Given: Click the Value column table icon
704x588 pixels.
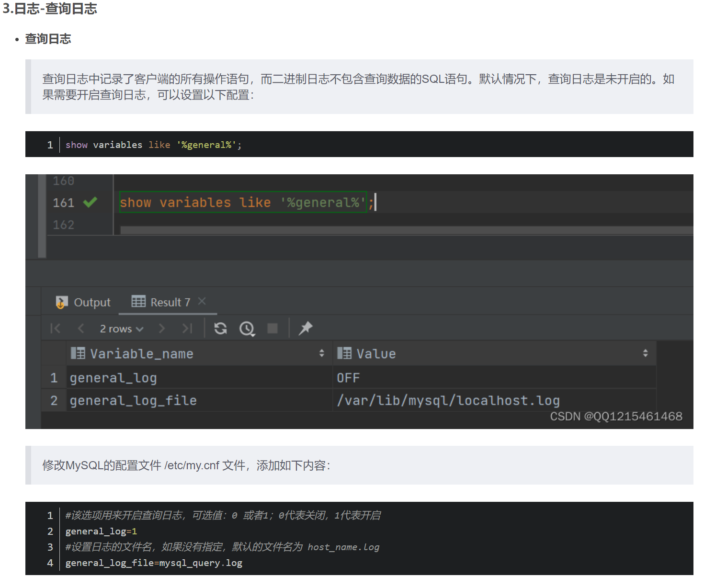Looking at the screenshot, I should tap(344, 353).
